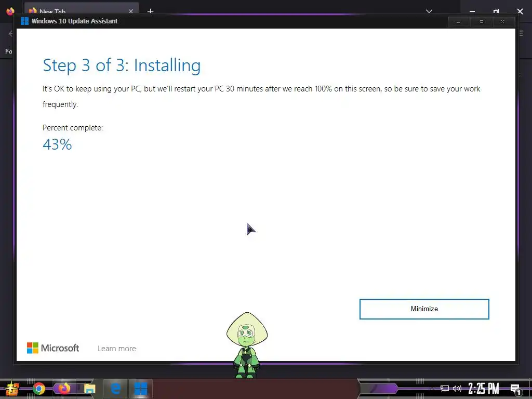Close the Windows 10 Update Assistant window
532x399 pixels.
(502, 22)
